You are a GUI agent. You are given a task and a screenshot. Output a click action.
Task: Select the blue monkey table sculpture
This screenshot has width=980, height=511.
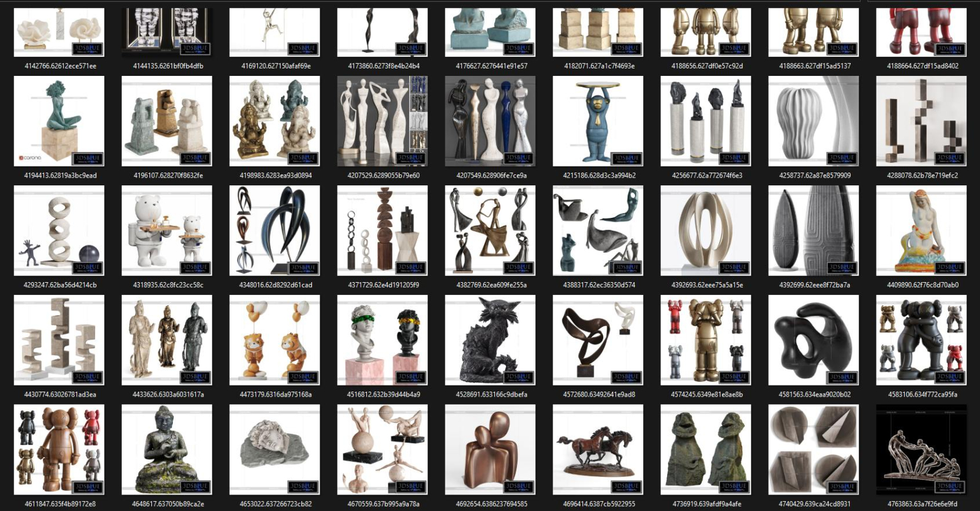tap(598, 121)
